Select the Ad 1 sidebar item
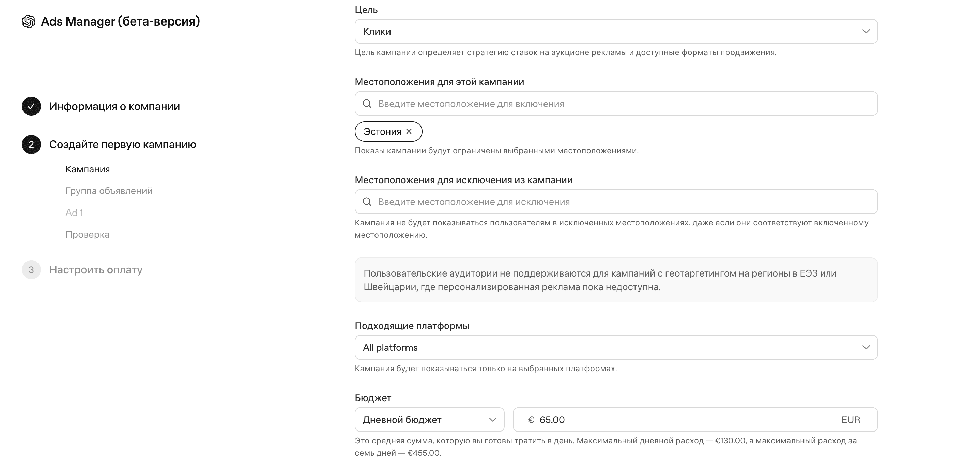The width and height of the screenshot is (980, 470). point(74,213)
